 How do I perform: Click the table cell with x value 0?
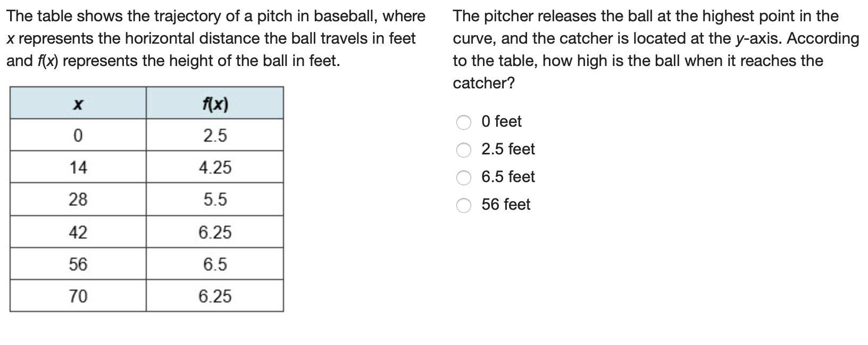78,136
